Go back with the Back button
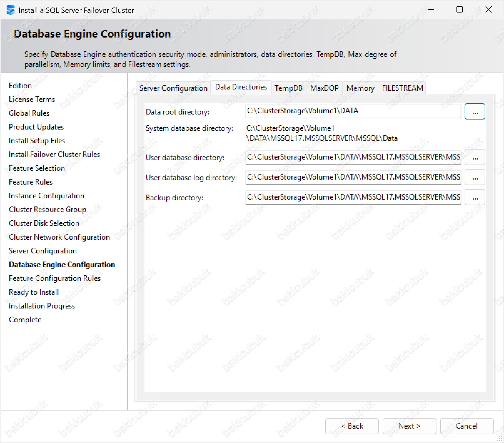The height and width of the screenshot is (443, 504). click(352, 426)
